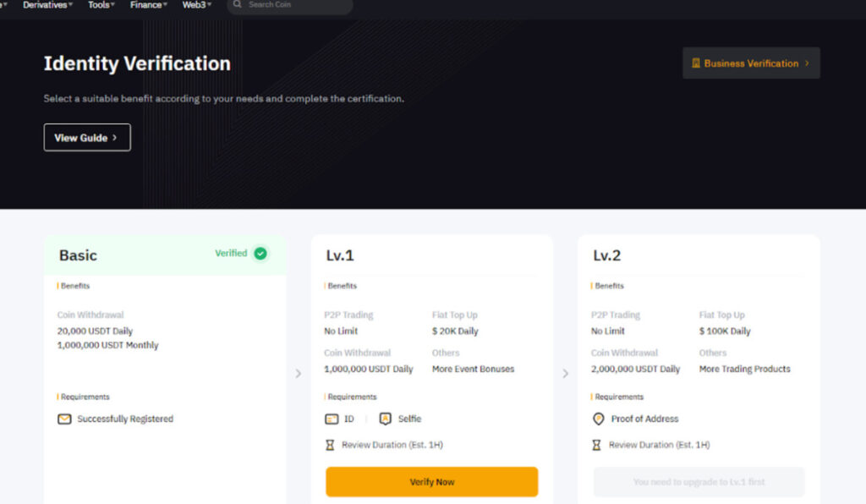Click the search magnifier icon

(x=238, y=5)
